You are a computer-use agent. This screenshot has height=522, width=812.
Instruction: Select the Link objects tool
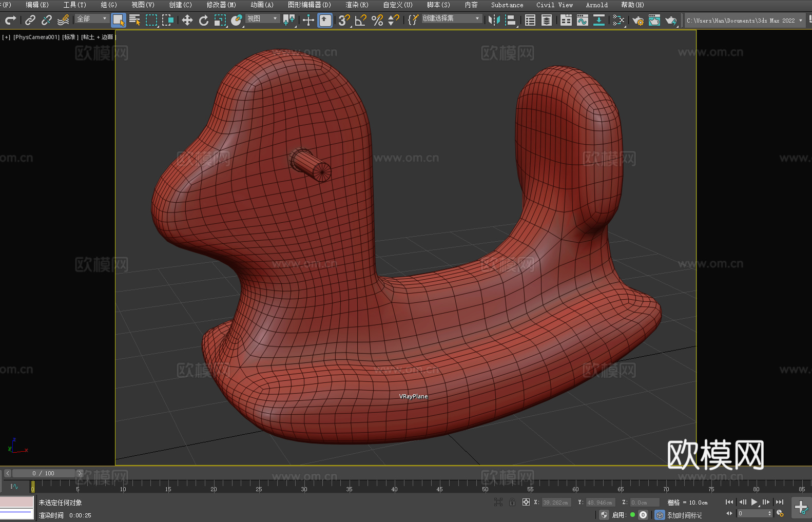[x=30, y=20]
